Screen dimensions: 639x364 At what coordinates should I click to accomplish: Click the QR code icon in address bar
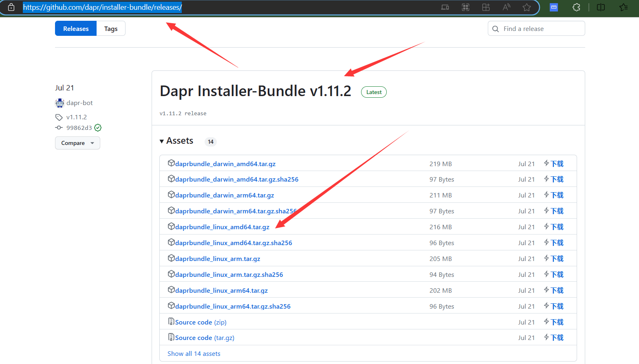point(465,7)
